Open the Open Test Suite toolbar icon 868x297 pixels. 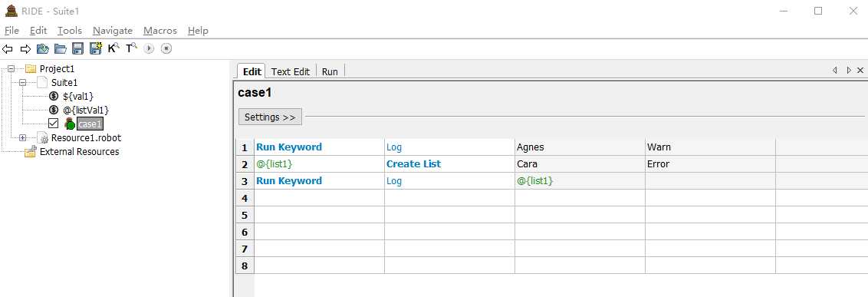pos(43,49)
